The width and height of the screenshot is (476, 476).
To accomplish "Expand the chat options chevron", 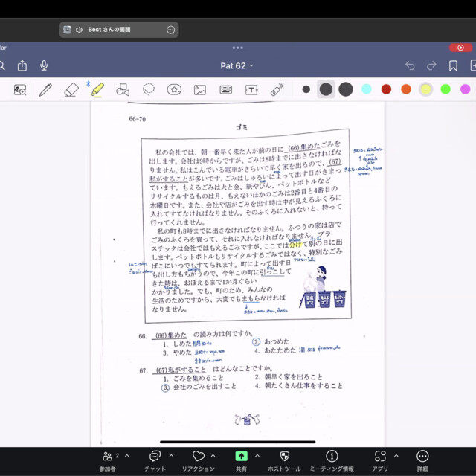I will pyautogui.click(x=171, y=456).
